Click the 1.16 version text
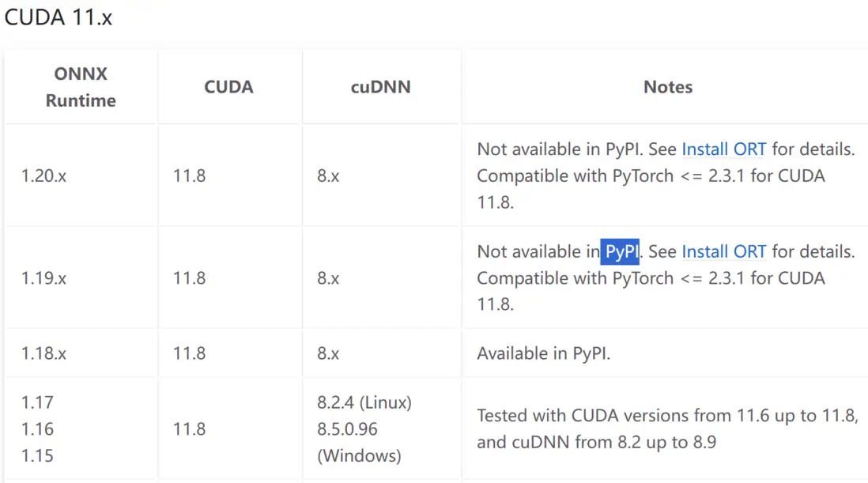 [37, 429]
